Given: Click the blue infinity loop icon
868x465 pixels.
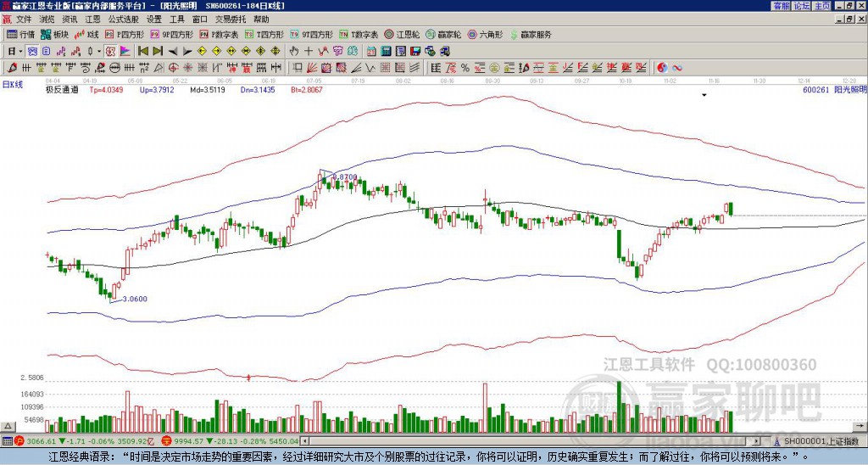Looking at the screenshot, I should tap(676, 68).
